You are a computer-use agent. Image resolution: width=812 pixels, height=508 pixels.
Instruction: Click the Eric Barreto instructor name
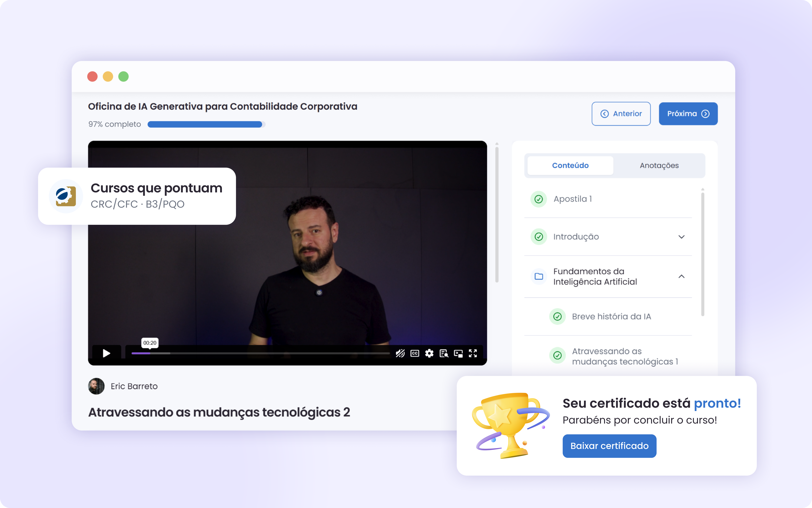tap(134, 386)
